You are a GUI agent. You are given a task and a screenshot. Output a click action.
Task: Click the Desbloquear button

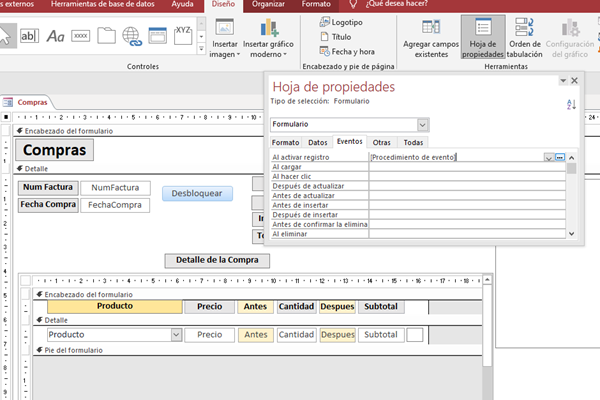[197, 193]
